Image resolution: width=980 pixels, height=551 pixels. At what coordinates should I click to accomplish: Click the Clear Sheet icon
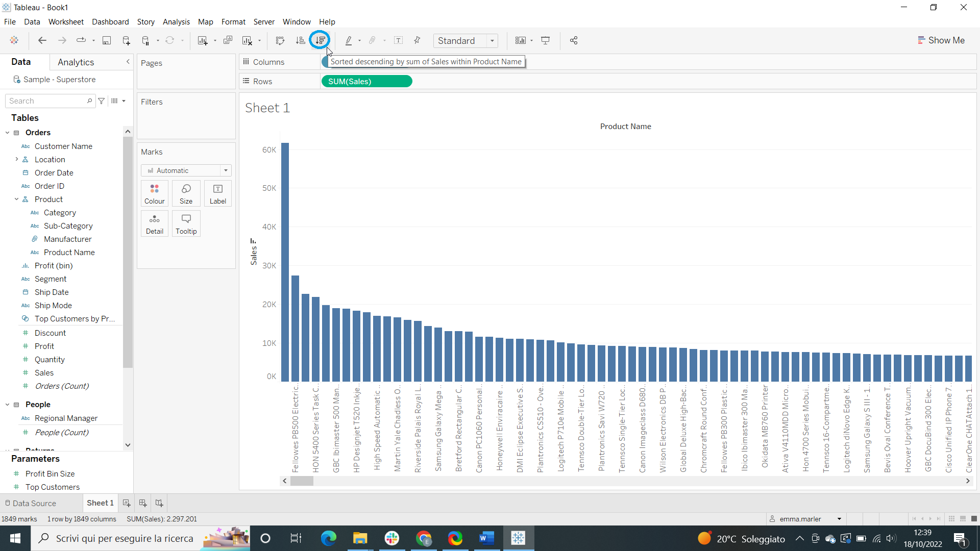(x=247, y=40)
